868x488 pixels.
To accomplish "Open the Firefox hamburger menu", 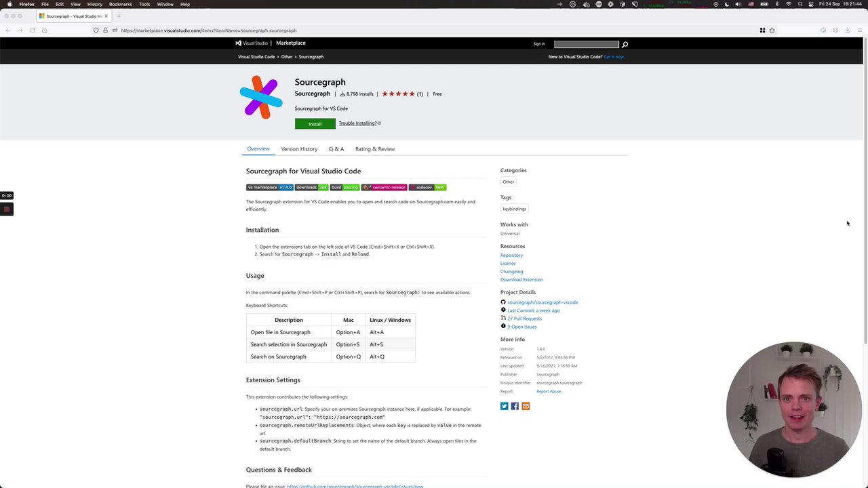I will click(859, 30).
